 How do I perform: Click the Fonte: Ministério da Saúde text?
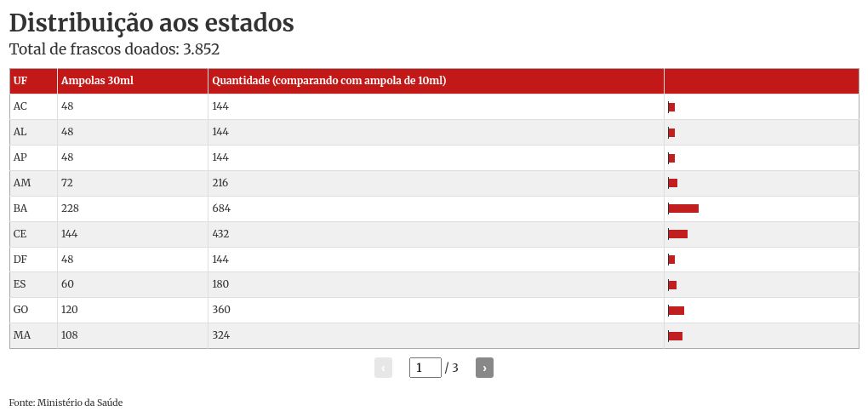(66, 403)
